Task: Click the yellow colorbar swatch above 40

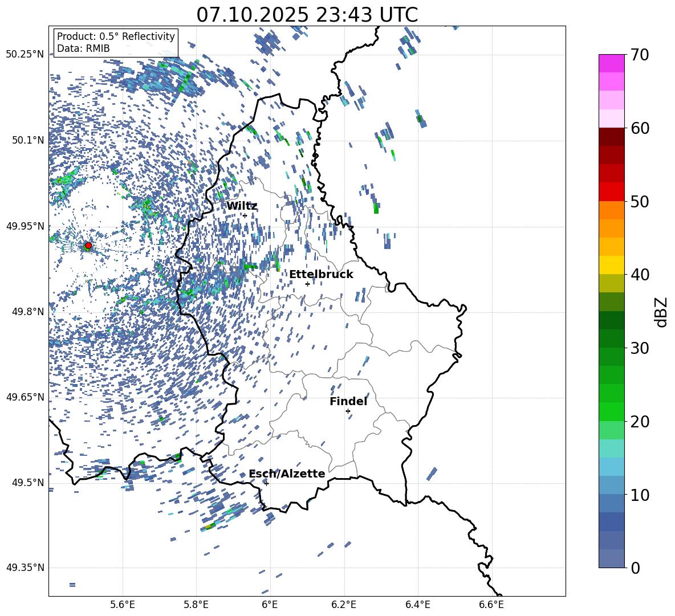Action: 611,265
